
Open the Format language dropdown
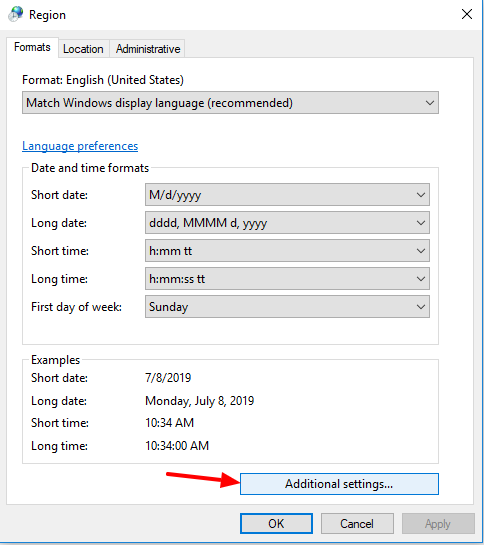pyautogui.click(x=230, y=103)
